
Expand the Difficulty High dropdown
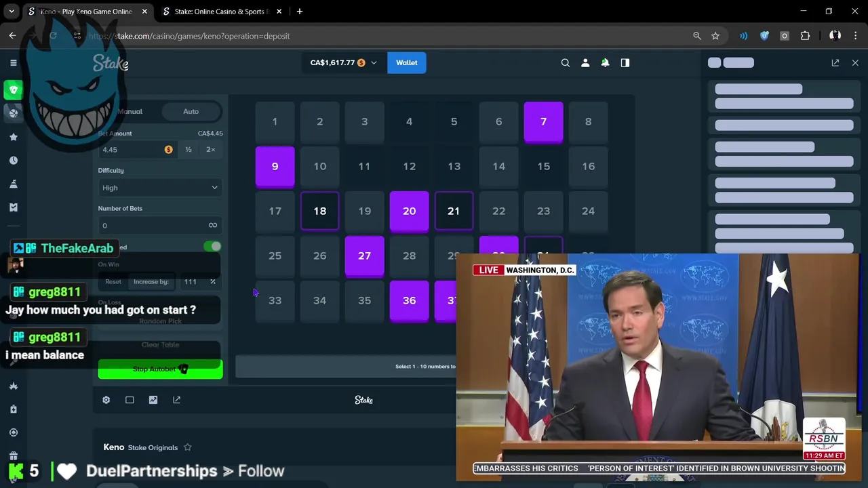pos(160,188)
